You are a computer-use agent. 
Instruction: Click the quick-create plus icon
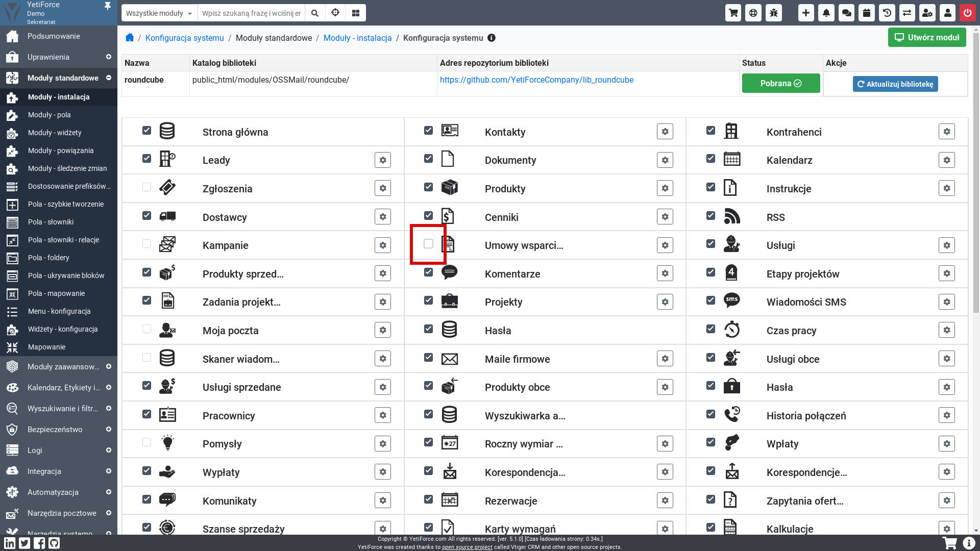click(x=805, y=13)
